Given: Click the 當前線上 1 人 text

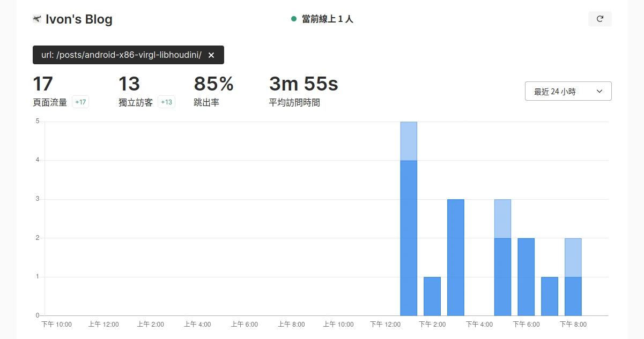Looking at the screenshot, I should (x=327, y=19).
